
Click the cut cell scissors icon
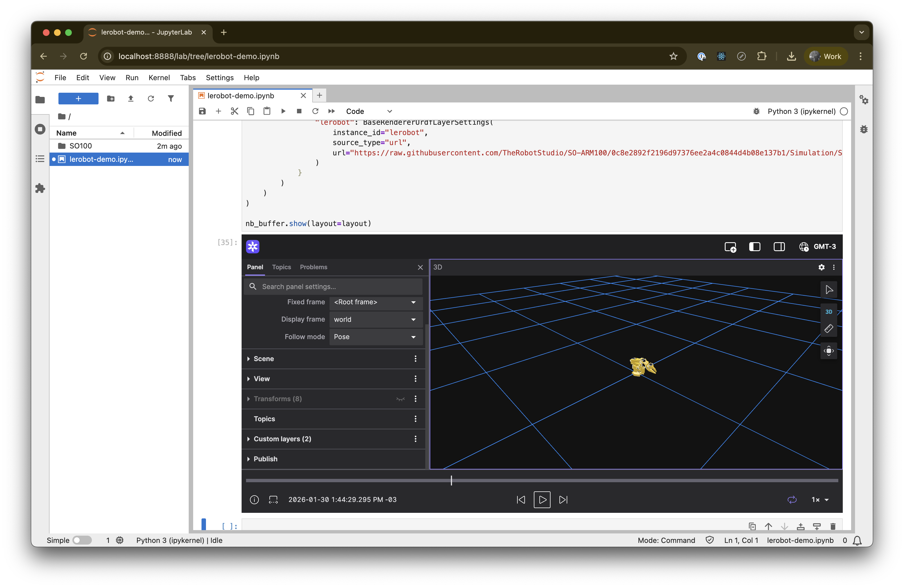point(234,111)
